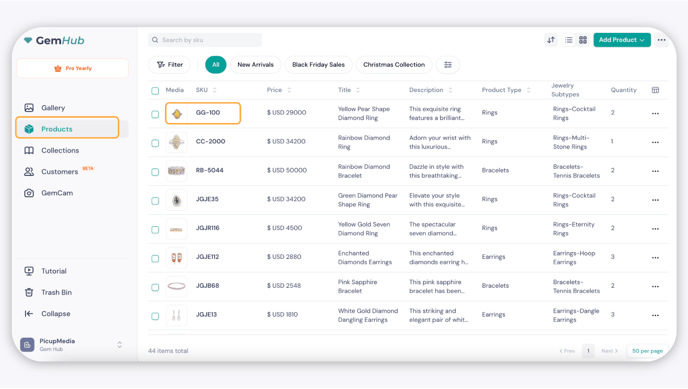This screenshot has height=389, width=688.
Task: Open the table column settings icon
Action: (655, 90)
